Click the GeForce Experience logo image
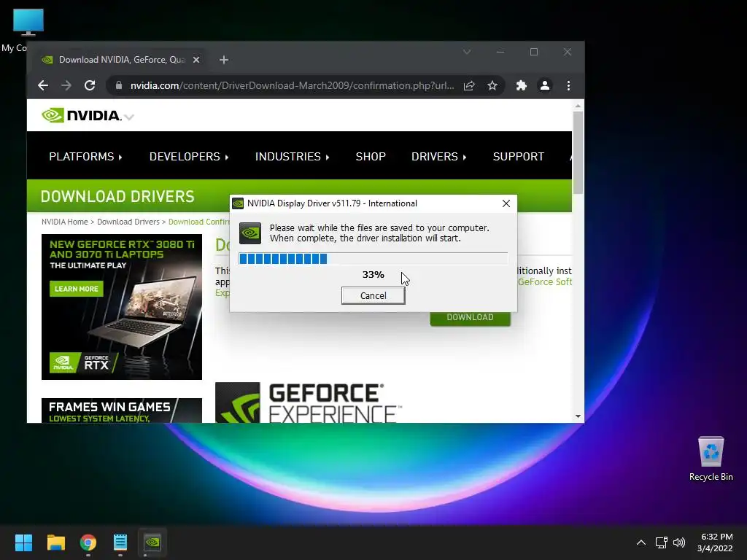This screenshot has height=560, width=747. pyautogui.click(x=309, y=402)
